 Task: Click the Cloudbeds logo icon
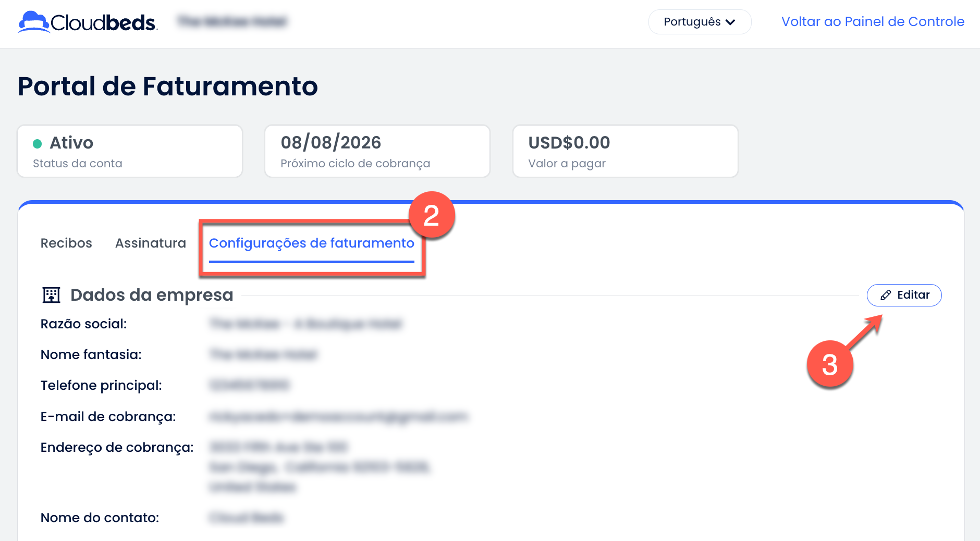(x=33, y=22)
